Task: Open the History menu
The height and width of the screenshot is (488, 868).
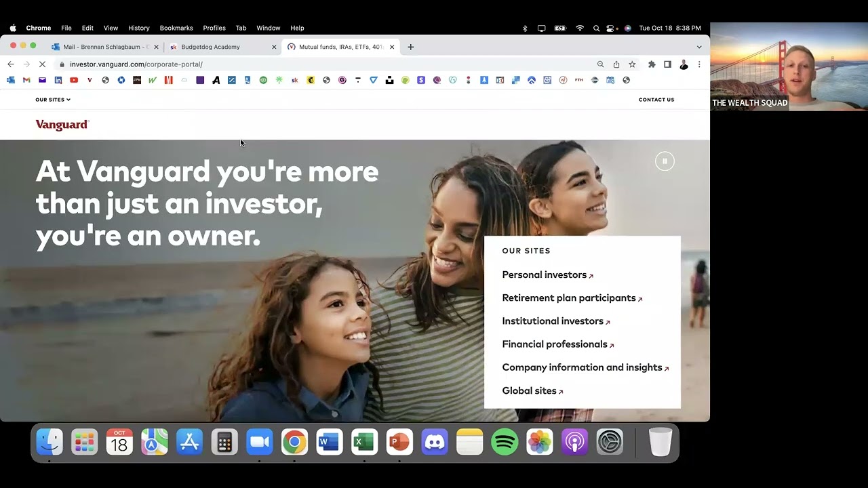Action: coord(138,28)
